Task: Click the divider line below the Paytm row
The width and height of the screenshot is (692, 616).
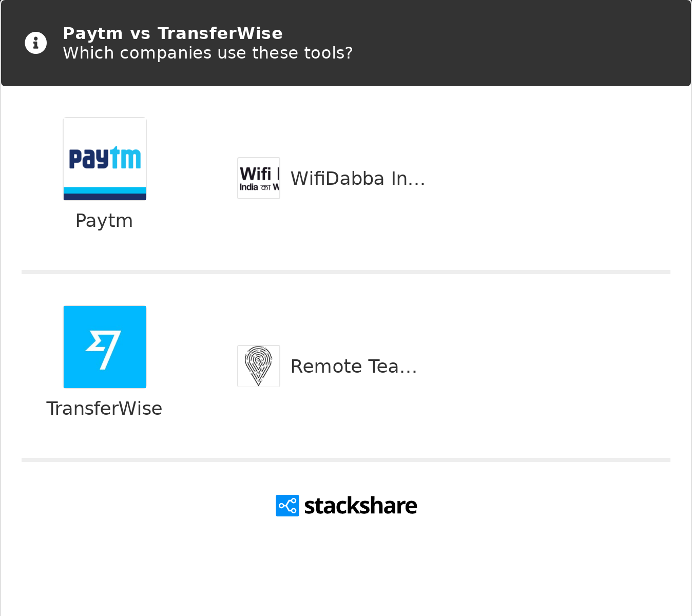Action: [x=346, y=272]
